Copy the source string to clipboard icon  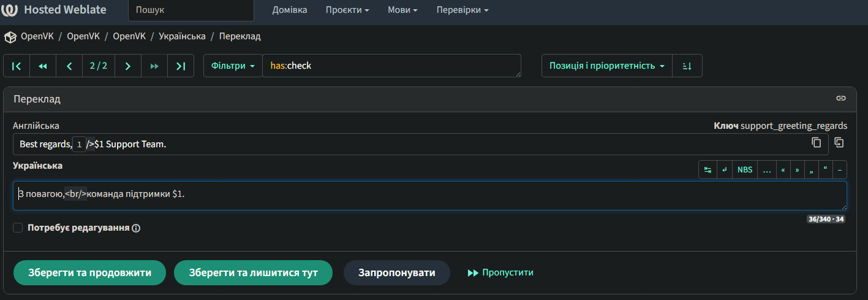pyautogui.click(x=816, y=142)
